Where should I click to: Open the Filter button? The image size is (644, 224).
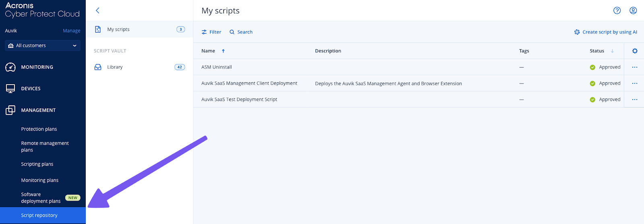tap(211, 32)
